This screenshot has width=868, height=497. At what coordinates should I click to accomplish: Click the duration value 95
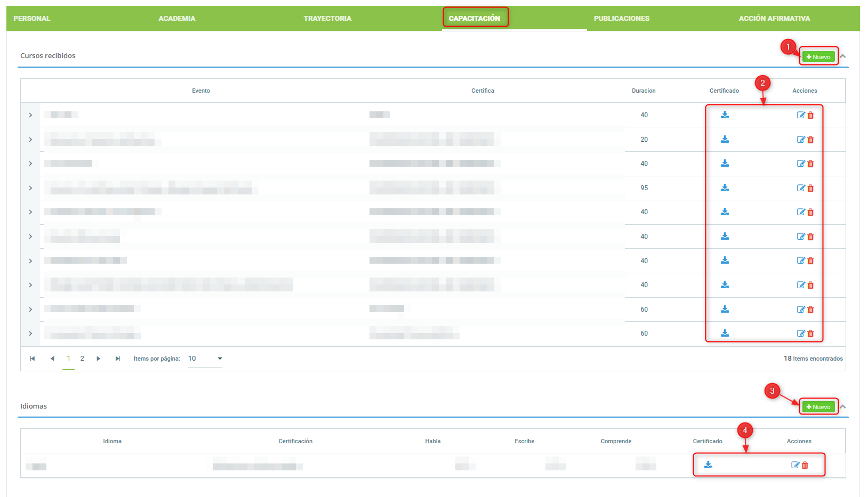[x=644, y=188]
